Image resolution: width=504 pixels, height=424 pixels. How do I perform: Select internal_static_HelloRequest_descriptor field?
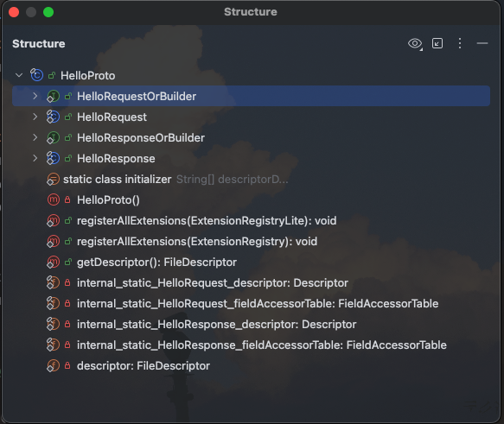point(213,282)
